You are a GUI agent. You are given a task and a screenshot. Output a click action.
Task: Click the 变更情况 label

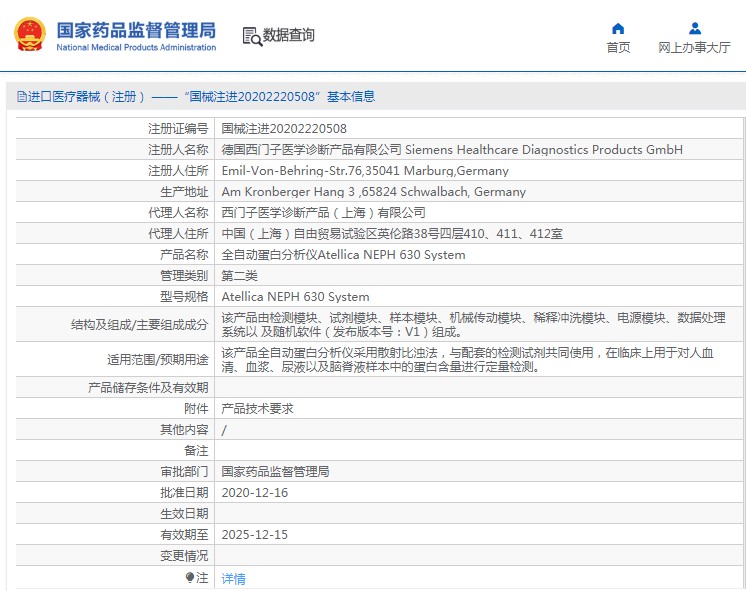pyautogui.click(x=184, y=555)
